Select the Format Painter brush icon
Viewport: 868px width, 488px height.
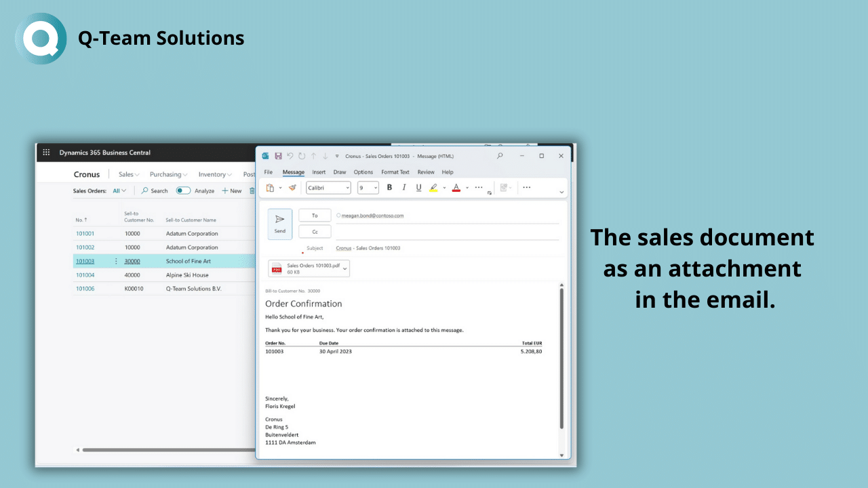pos(292,188)
